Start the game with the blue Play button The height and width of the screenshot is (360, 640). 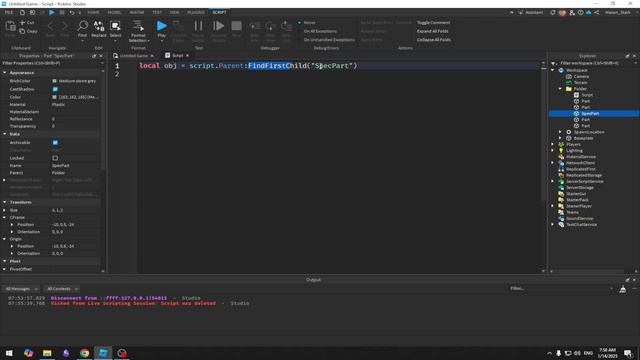(x=162, y=26)
